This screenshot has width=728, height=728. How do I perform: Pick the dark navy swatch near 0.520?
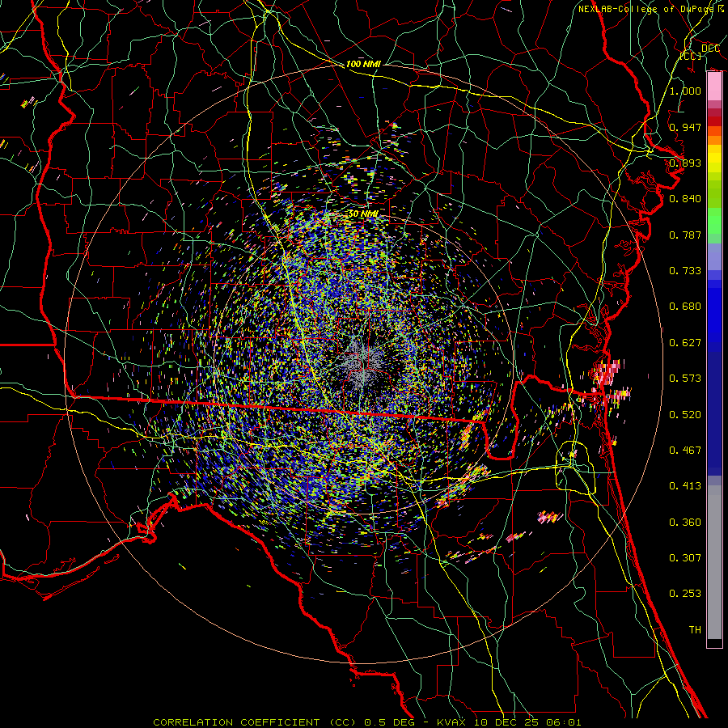714,413
